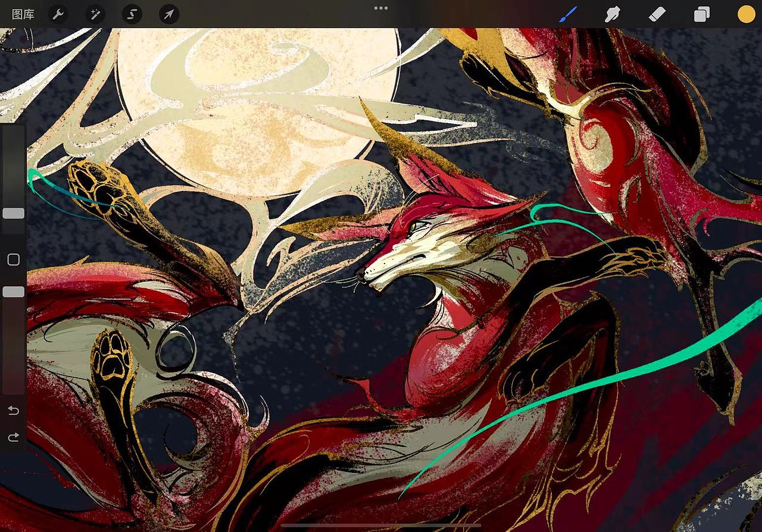Image resolution: width=762 pixels, height=532 pixels.
Task: Open the Layers panel
Action: (x=702, y=14)
